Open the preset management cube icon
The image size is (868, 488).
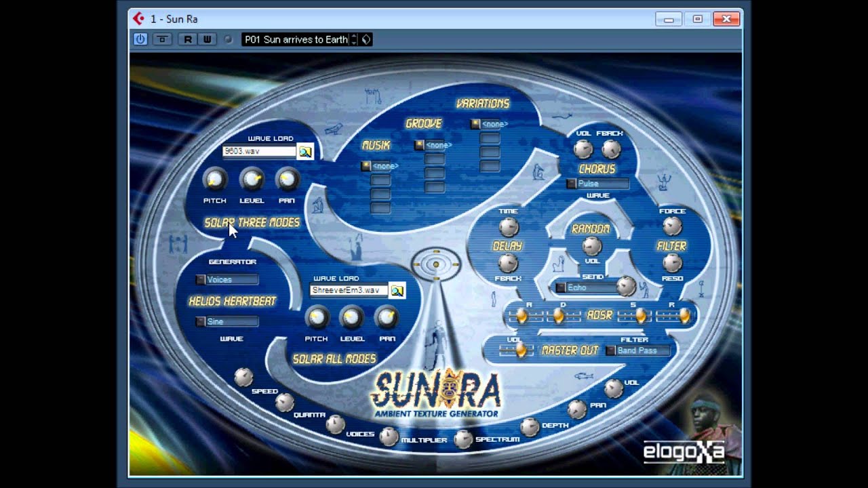click(366, 39)
